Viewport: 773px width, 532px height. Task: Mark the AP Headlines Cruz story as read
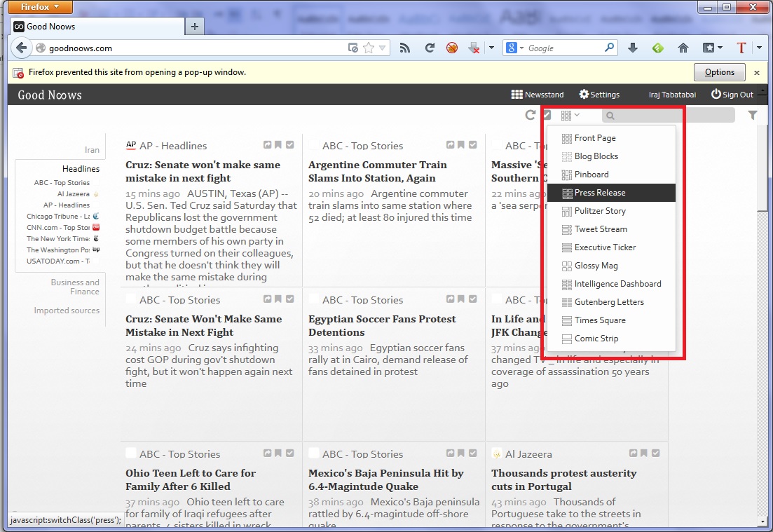pyautogui.click(x=290, y=145)
